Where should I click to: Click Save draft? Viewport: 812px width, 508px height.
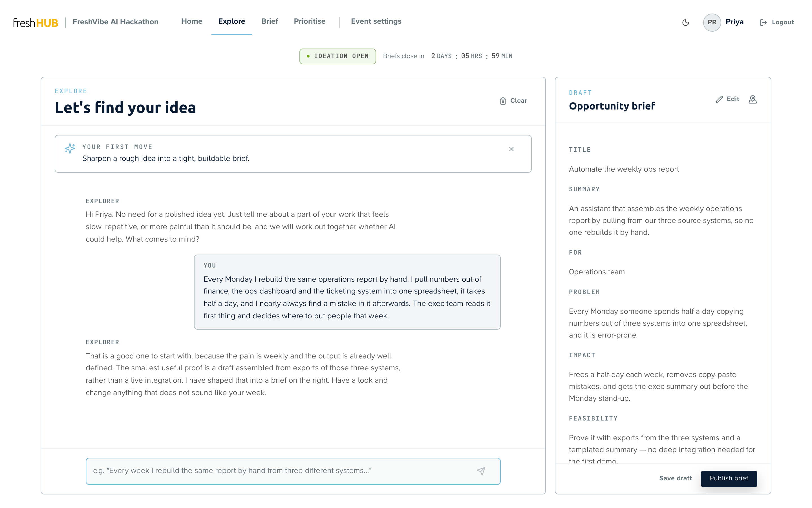pyautogui.click(x=675, y=478)
